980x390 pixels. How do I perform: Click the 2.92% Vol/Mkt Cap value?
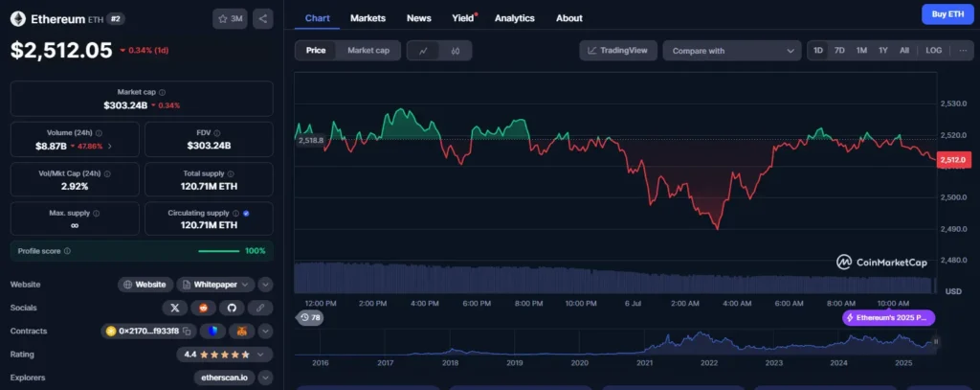[x=75, y=186]
